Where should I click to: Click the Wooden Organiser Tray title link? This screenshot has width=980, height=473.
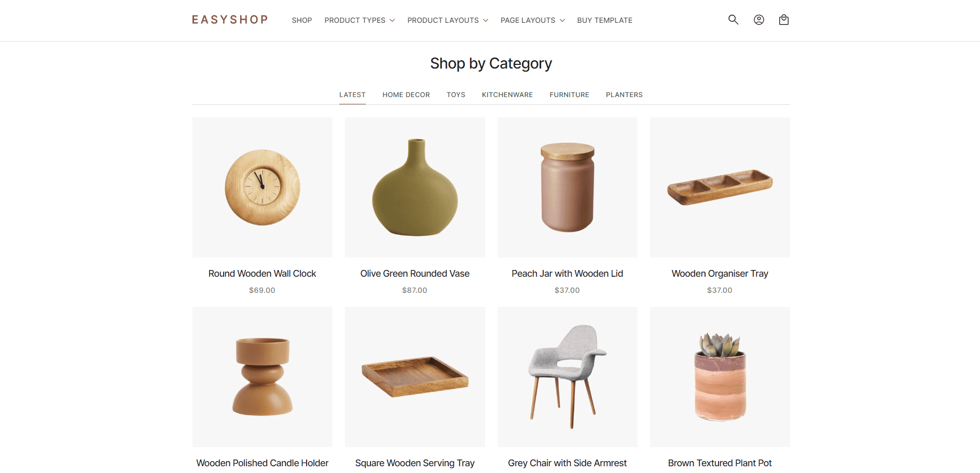pos(720,274)
